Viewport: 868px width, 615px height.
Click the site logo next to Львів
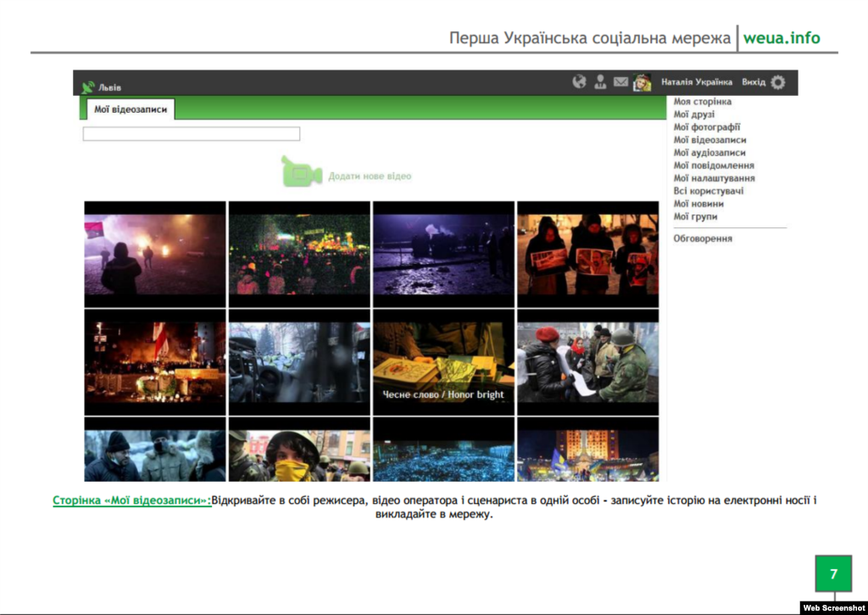click(87, 87)
